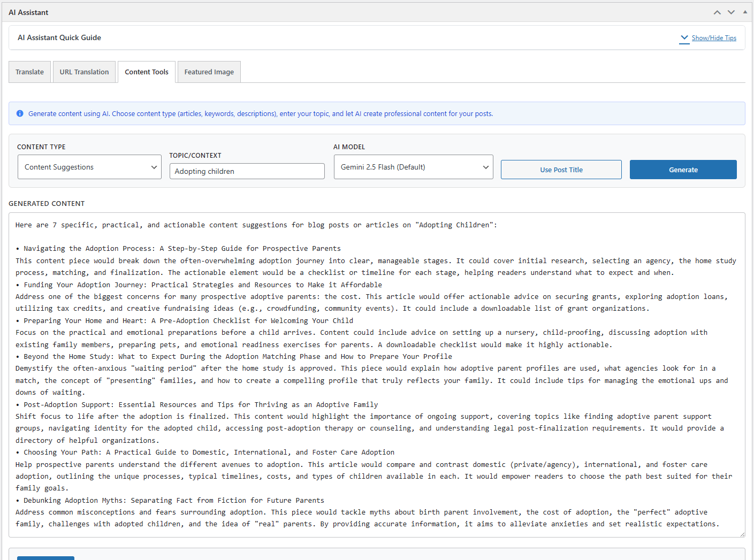
Task: Collapse the AI Assistant panel triangle toggle
Action: (x=745, y=12)
